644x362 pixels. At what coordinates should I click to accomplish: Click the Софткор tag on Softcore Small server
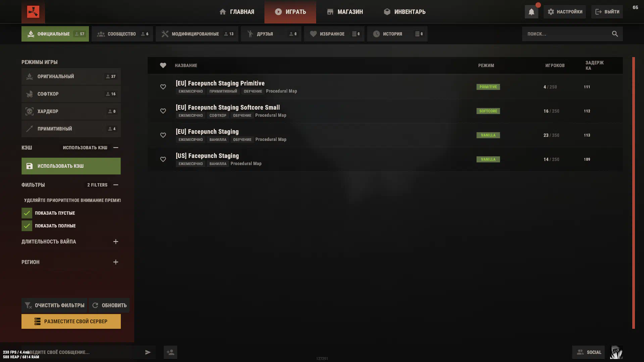tap(218, 115)
